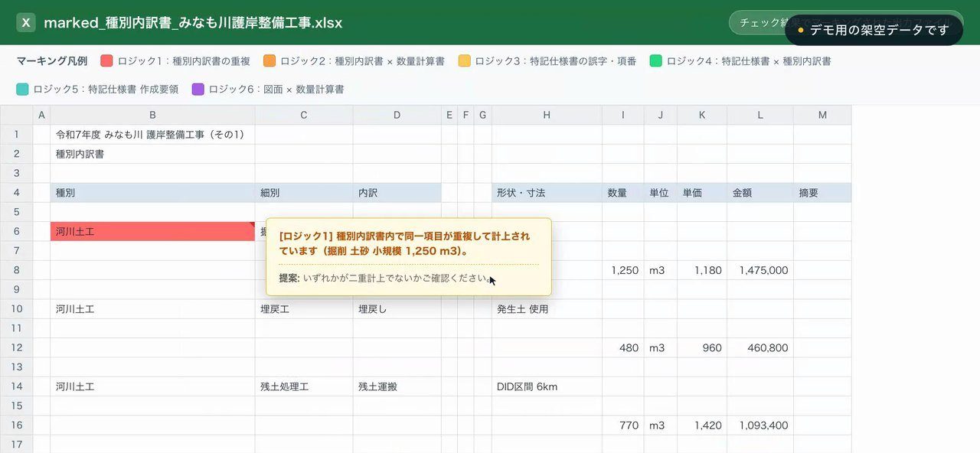Click the 形状・寸法 header cell
The height and width of the screenshot is (453, 980).
pyautogui.click(x=547, y=193)
